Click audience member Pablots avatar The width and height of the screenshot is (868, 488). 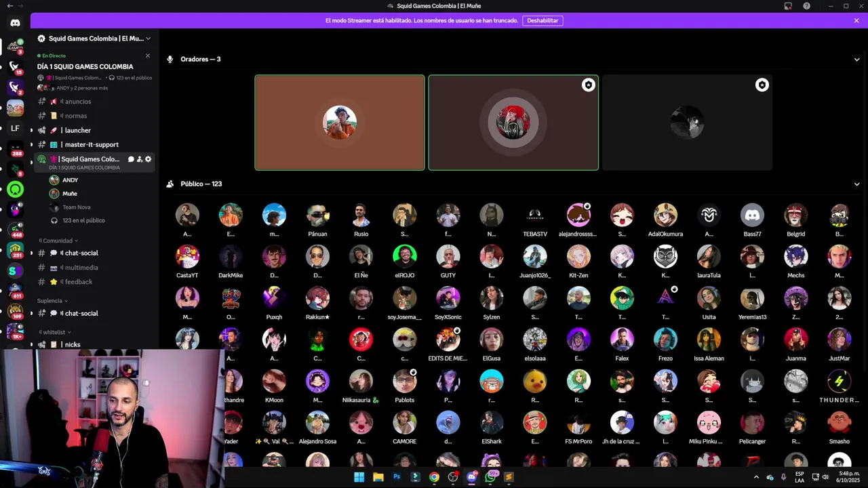pyautogui.click(x=405, y=381)
